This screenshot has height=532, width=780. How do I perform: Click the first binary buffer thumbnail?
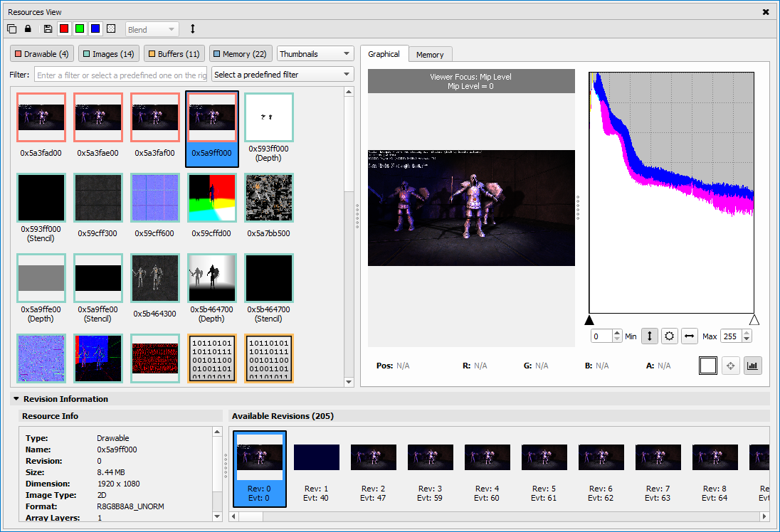pos(212,358)
